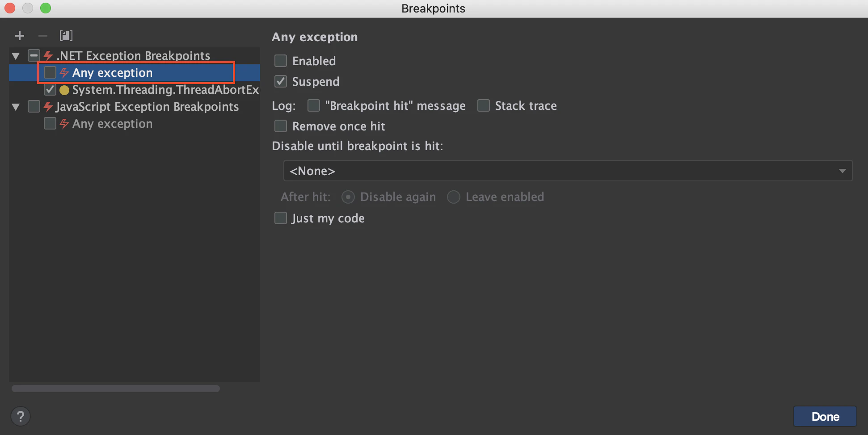
Task: Click lightning icon of JavaScript Any exception row
Action: (64, 124)
